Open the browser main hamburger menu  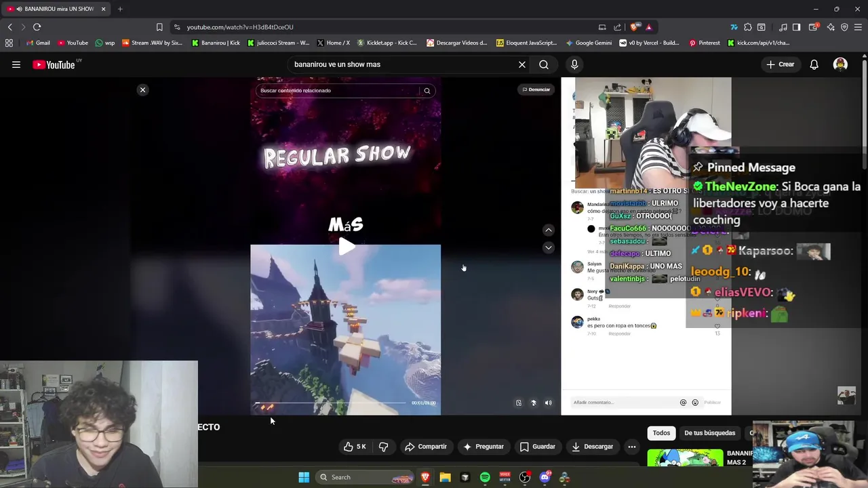pos(858,27)
